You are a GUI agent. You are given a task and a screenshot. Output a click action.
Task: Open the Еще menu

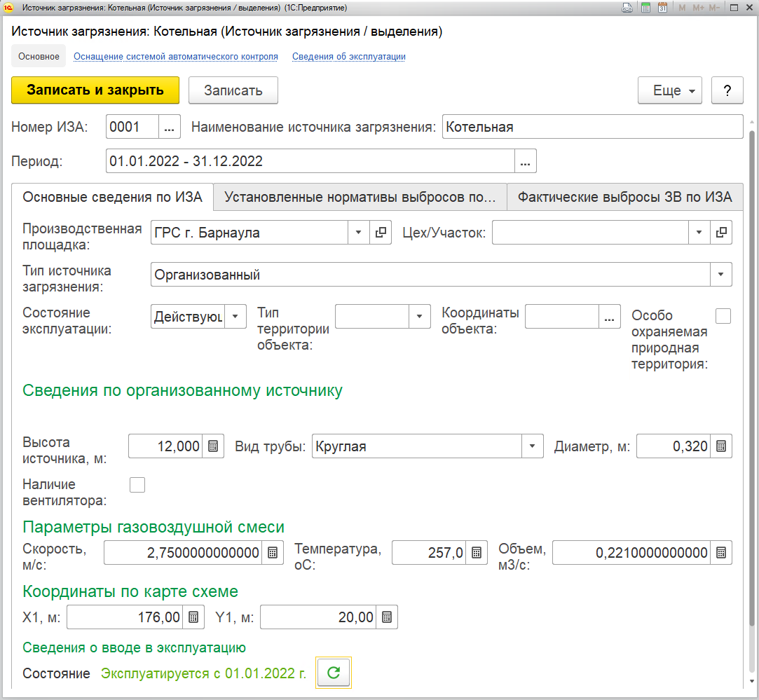pos(670,90)
